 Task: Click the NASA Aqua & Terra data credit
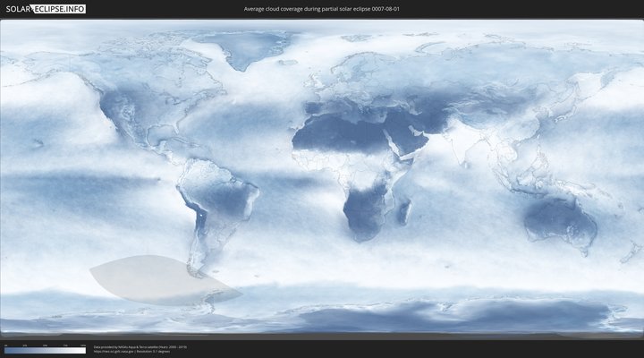pyautogui.click(x=140, y=346)
